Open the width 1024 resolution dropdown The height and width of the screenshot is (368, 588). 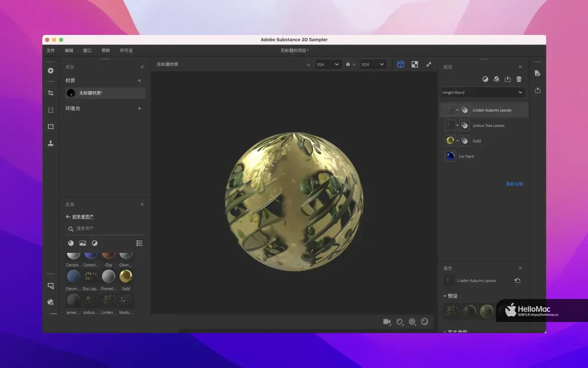(328, 64)
